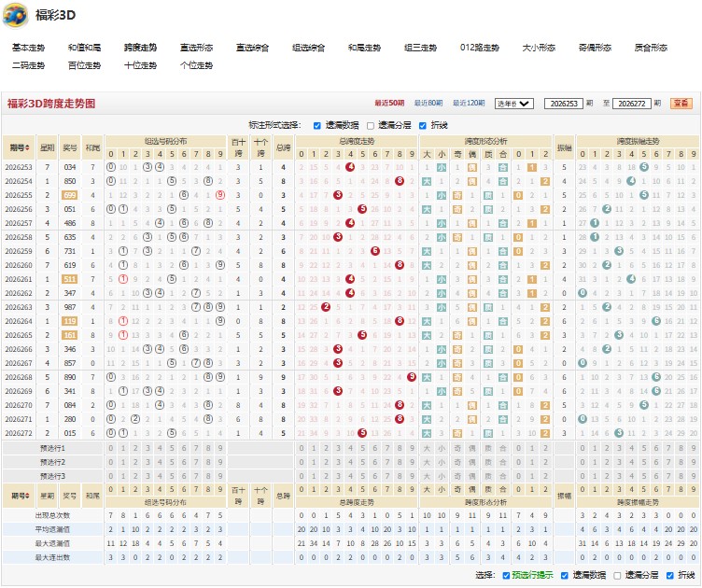Open the 直选综合 tab
Viewport: 702px width, 588px height.
[252, 48]
